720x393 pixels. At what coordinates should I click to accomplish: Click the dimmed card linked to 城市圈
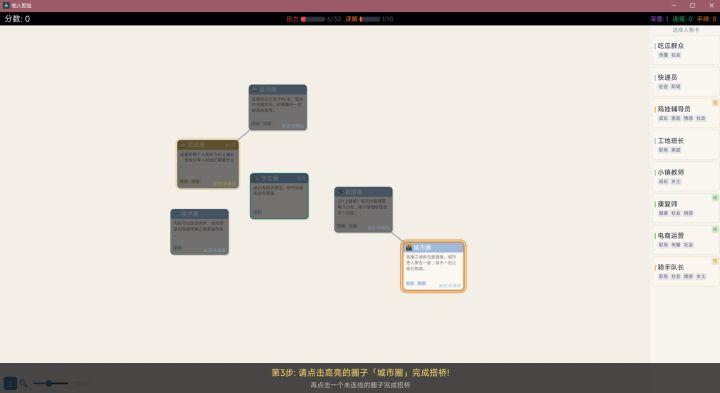tap(363, 210)
